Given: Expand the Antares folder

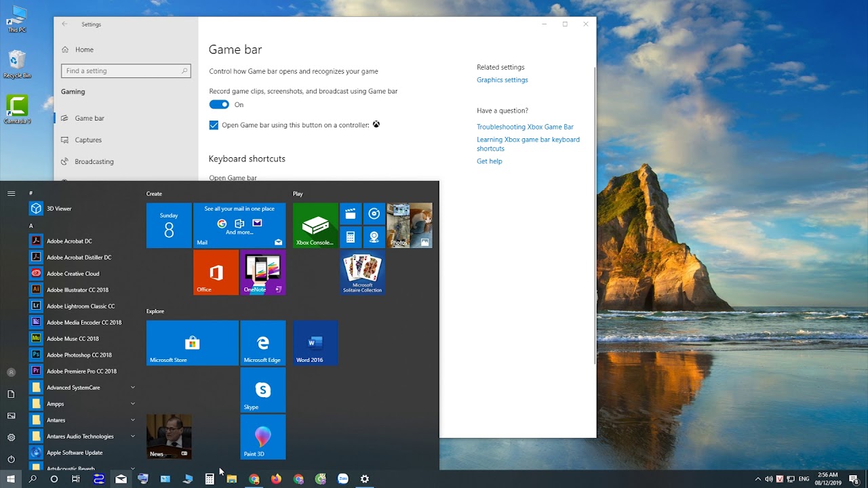Looking at the screenshot, I should 83,420.
